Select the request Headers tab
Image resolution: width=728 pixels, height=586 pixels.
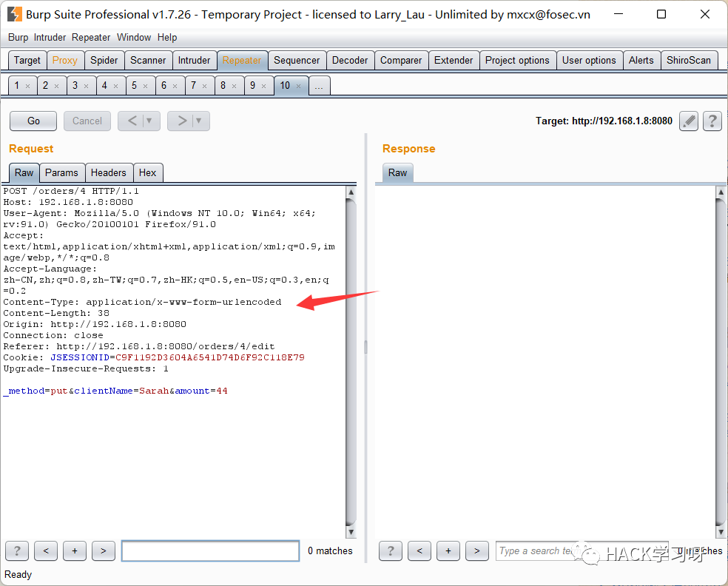coord(109,172)
